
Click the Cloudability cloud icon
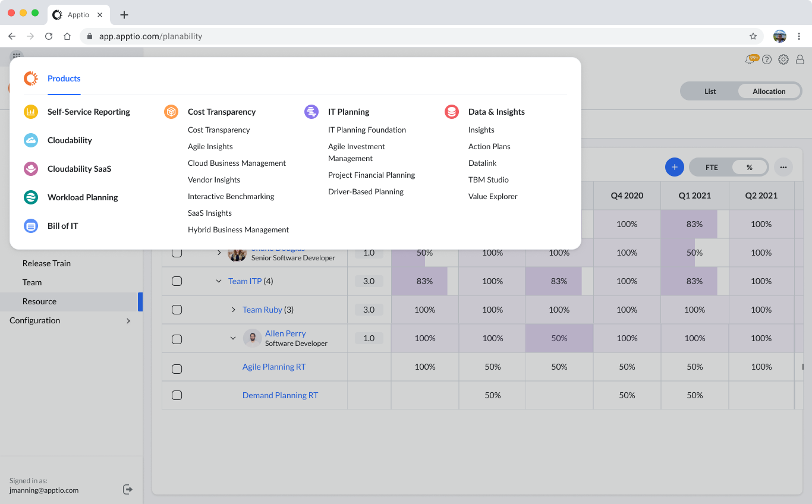(x=31, y=140)
